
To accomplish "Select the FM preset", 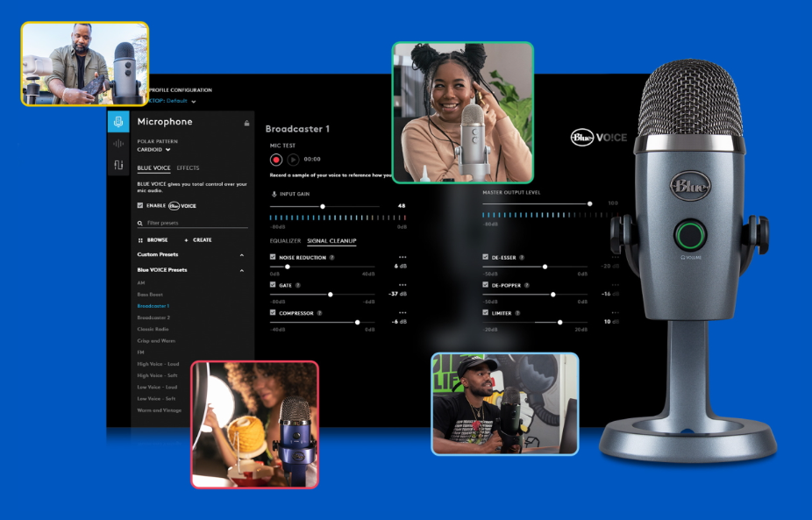I will point(140,353).
